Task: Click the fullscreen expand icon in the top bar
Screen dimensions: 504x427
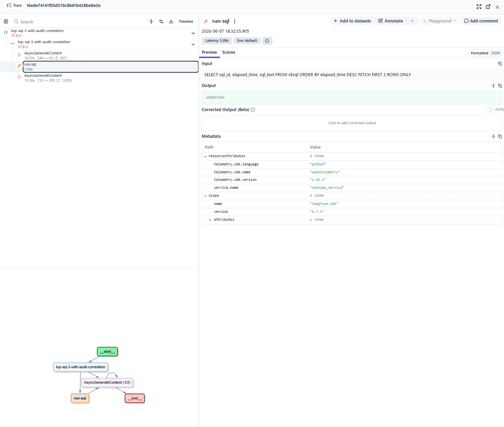Action: click(x=479, y=7)
